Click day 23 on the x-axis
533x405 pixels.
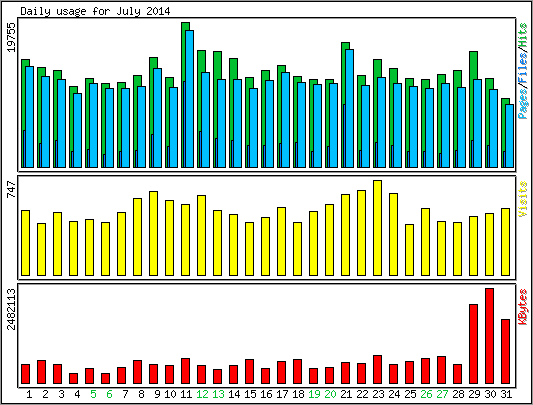click(x=378, y=394)
